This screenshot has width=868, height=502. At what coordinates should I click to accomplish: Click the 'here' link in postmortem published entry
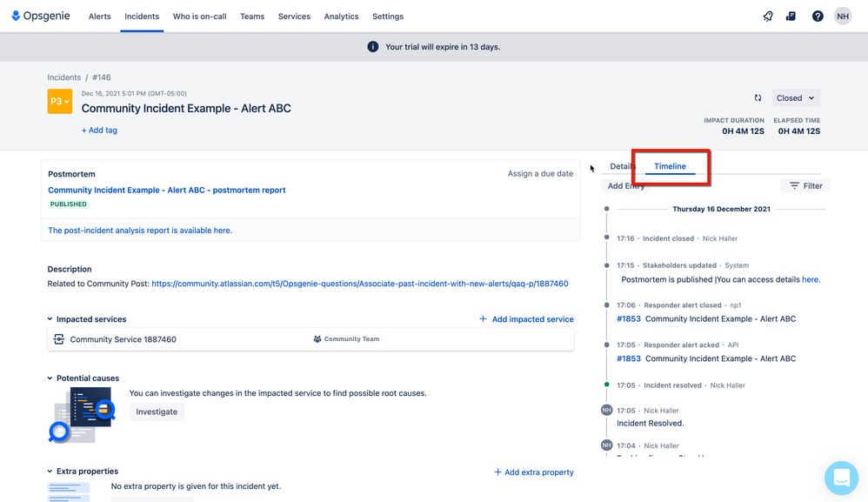[x=810, y=279]
